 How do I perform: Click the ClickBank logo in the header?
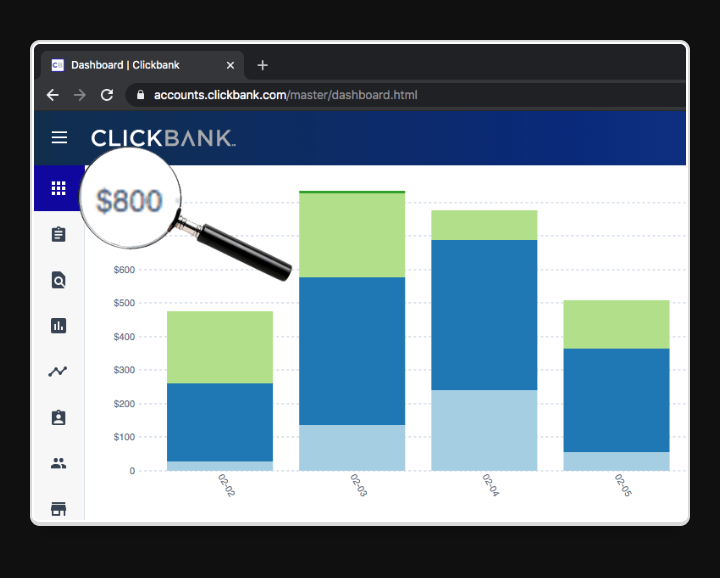(x=163, y=138)
